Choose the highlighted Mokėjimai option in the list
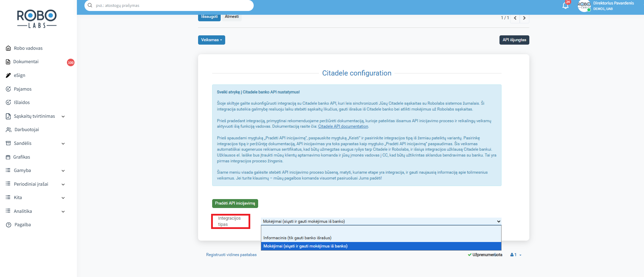The width and height of the screenshot is (644, 277). coord(381,246)
